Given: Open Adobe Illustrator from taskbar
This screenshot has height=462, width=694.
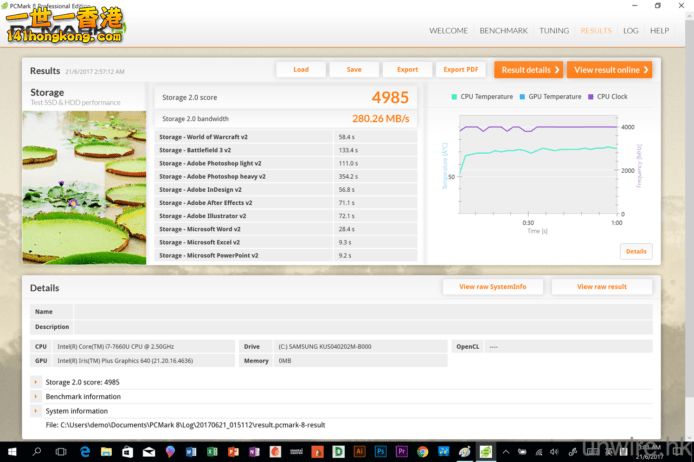Looking at the screenshot, I should [359, 451].
